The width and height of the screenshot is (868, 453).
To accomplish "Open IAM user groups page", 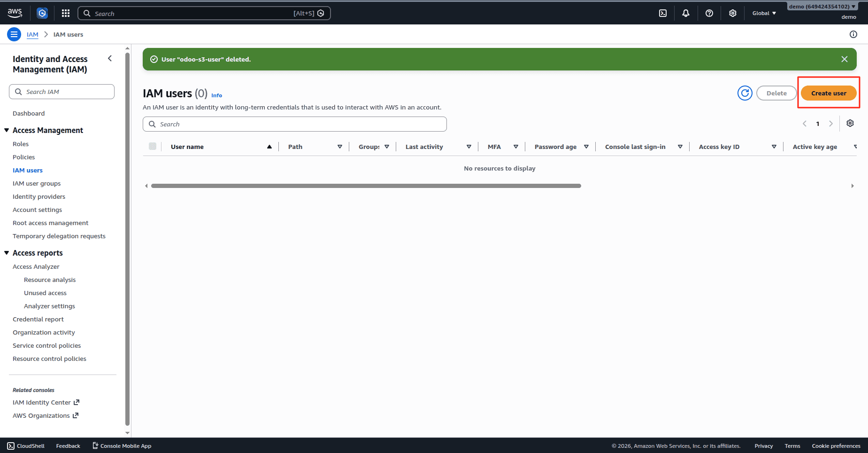I will point(37,183).
